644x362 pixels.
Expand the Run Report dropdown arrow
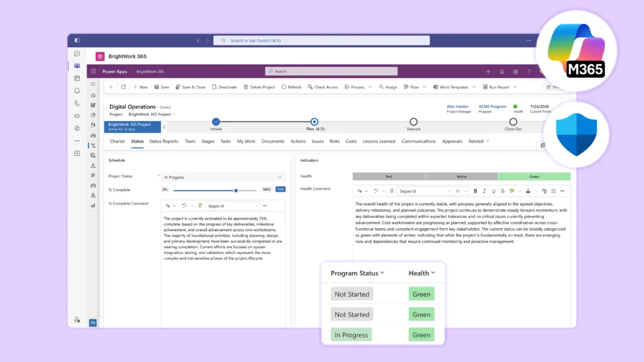point(515,87)
